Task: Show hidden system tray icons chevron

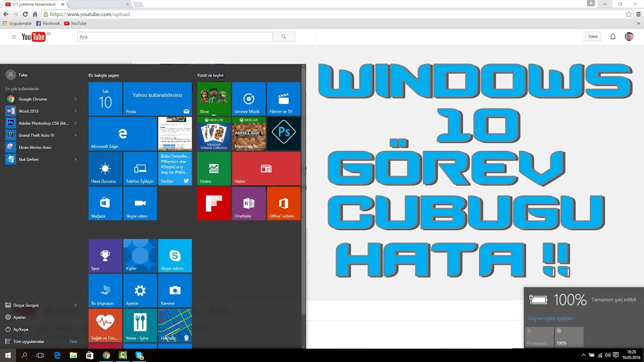Action: pyautogui.click(x=584, y=355)
